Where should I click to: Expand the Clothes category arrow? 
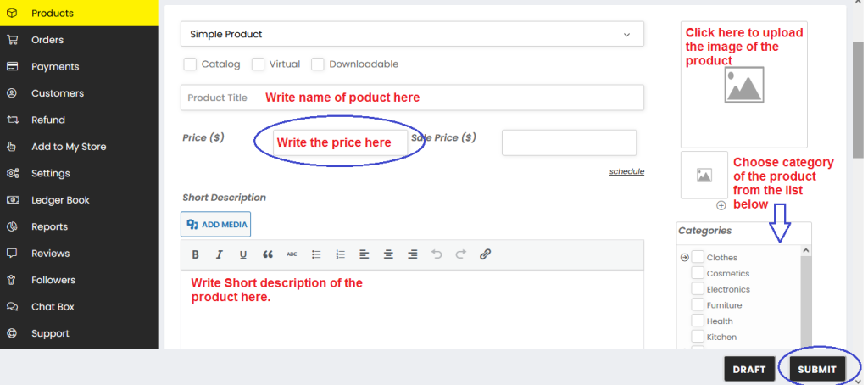pyautogui.click(x=684, y=257)
